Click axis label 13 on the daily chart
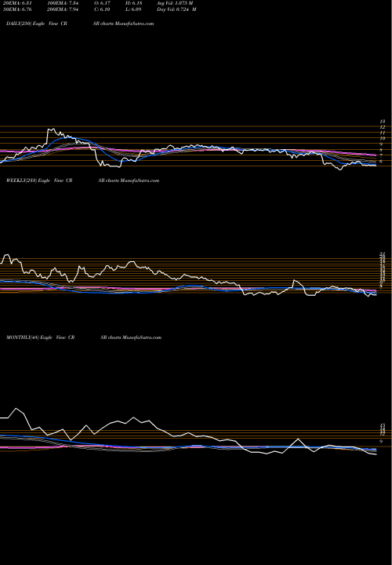 coord(383,122)
